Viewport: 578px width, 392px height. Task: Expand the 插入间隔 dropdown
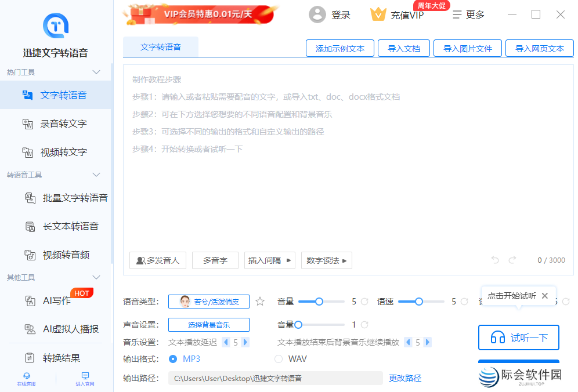click(x=269, y=260)
